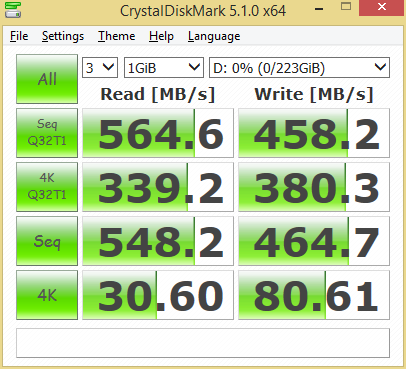Run the Seq benchmark button
406x369 pixels.
coord(47,241)
